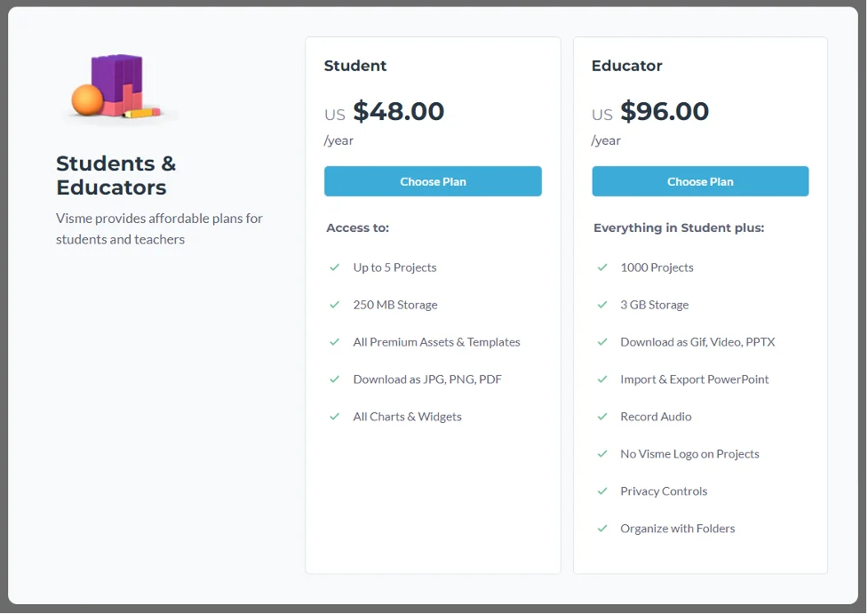The image size is (868, 614).
Task: Click the Import & Export PowerPoint feature text
Action: [x=694, y=379]
